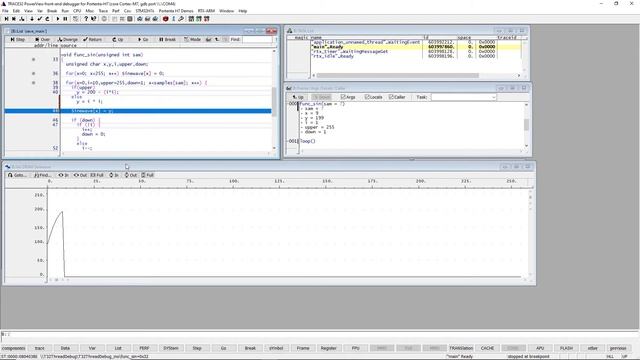Open the Run menu
Screen dimensions: 640x360
(x=65, y=11)
